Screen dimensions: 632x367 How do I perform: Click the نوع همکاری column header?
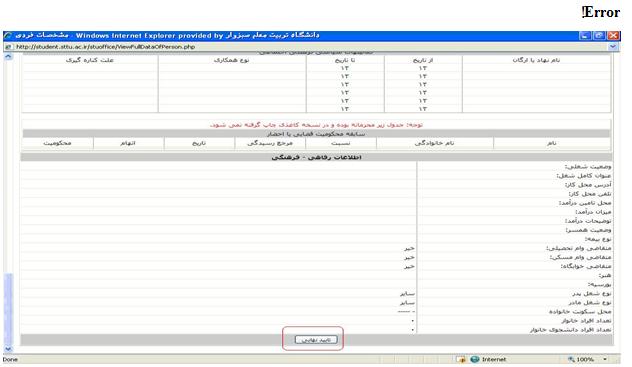click(231, 60)
